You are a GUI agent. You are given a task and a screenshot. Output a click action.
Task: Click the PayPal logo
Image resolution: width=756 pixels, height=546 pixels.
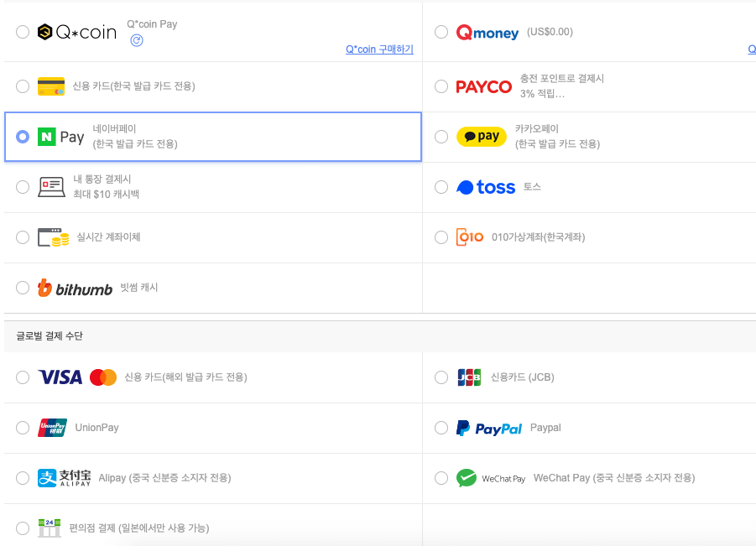pos(489,428)
